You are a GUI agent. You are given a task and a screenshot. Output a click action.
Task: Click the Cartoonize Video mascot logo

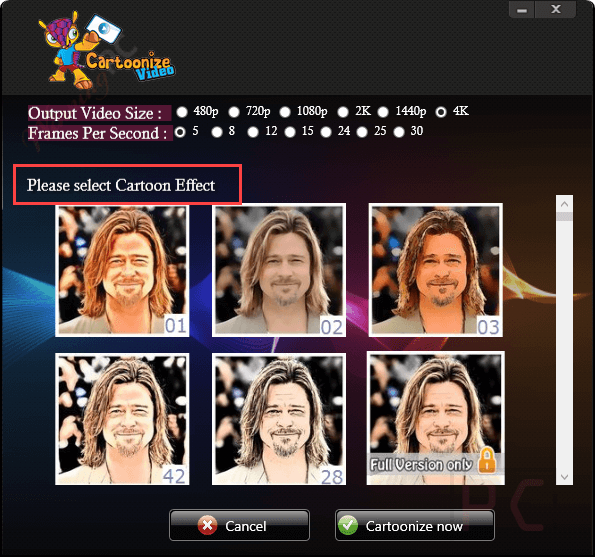[107, 50]
